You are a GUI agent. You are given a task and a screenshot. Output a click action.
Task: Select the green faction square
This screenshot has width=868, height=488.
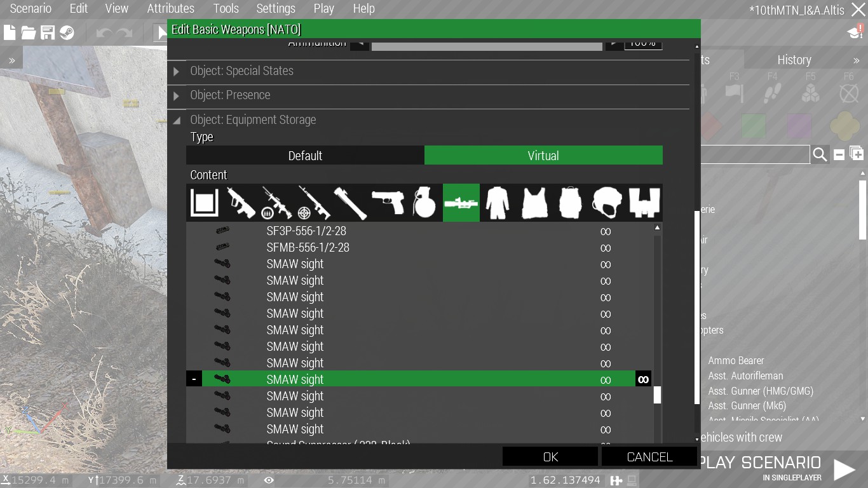coord(754,125)
